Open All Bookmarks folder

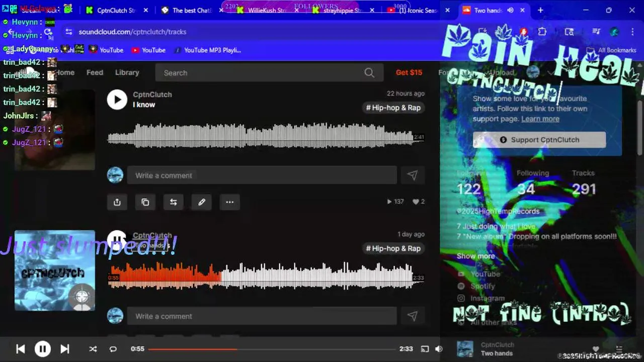click(x=612, y=50)
